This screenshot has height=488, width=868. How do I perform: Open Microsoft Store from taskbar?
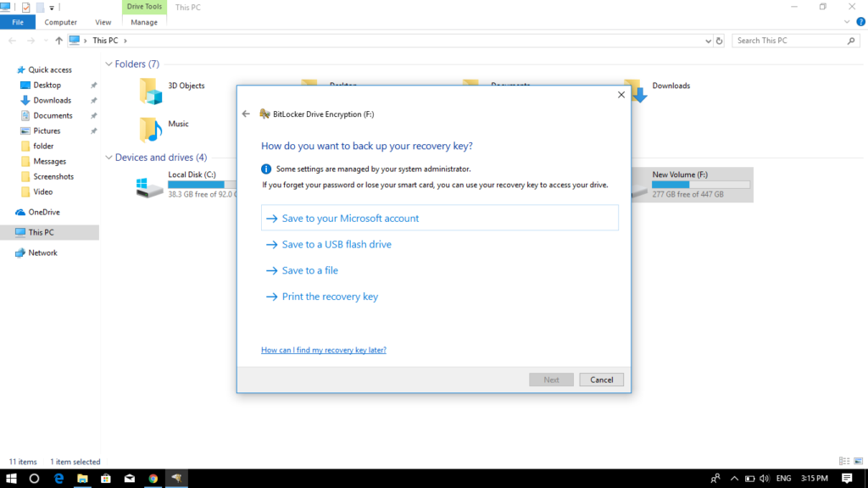[x=106, y=479]
